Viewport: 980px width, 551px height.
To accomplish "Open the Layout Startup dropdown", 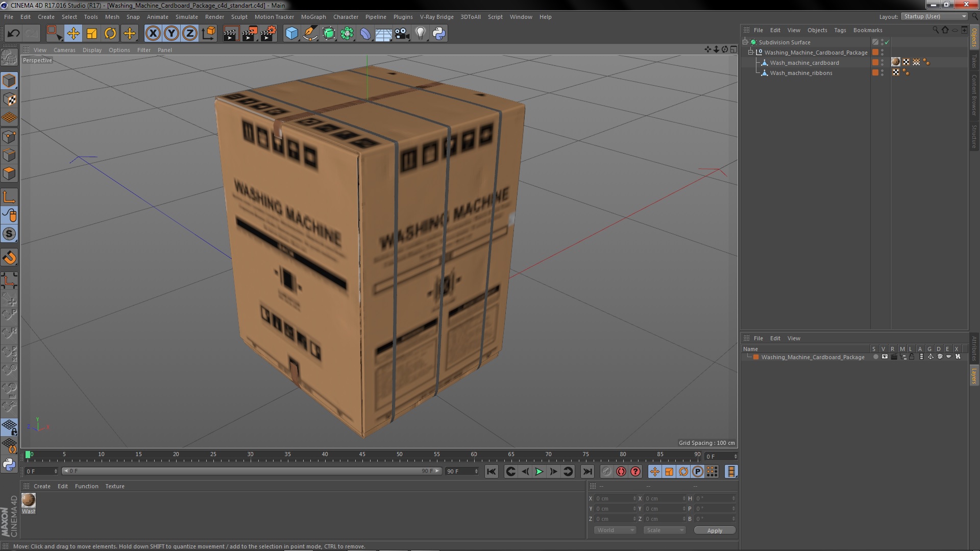I will pos(935,16).
